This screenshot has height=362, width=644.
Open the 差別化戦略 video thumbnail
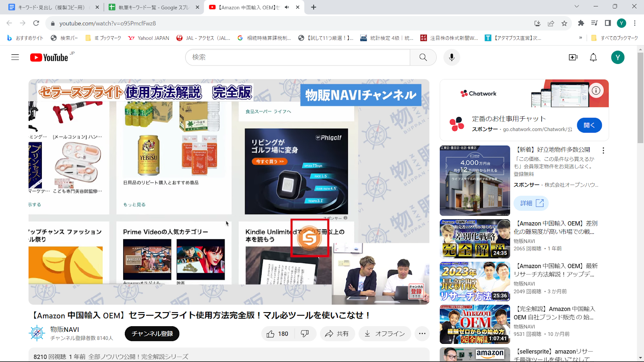pos(475,239)
